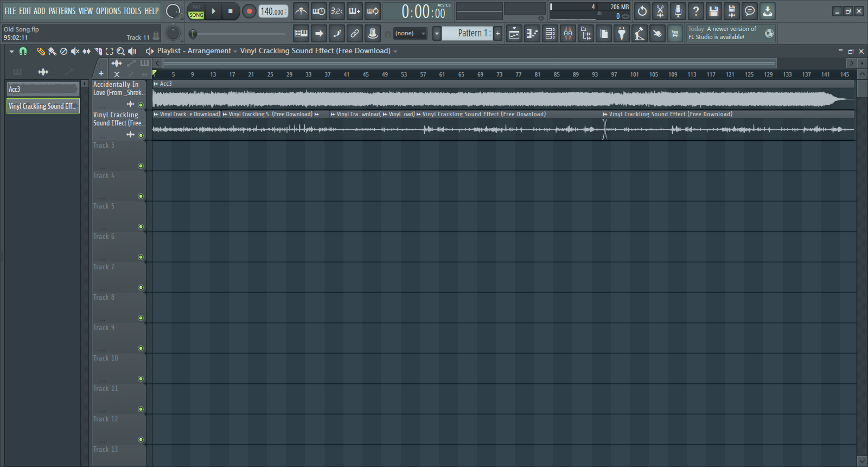The width and height of the screenshot is (868, 467).
Task: Click the save project floppy icon
Action: point(714,11)
